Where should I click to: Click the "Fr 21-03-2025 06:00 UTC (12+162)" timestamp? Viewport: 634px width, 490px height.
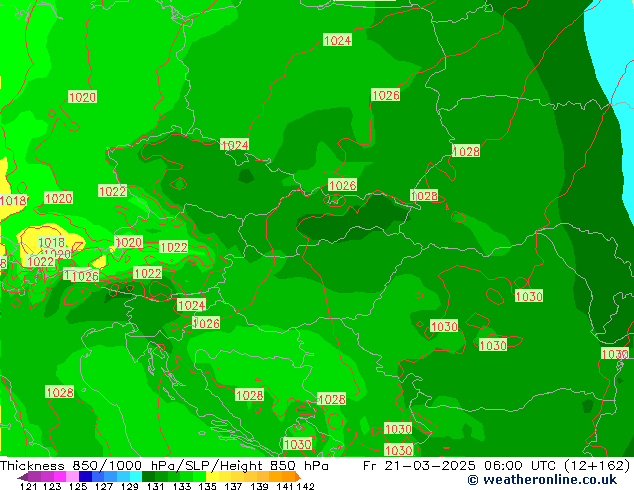click(497, 466)
